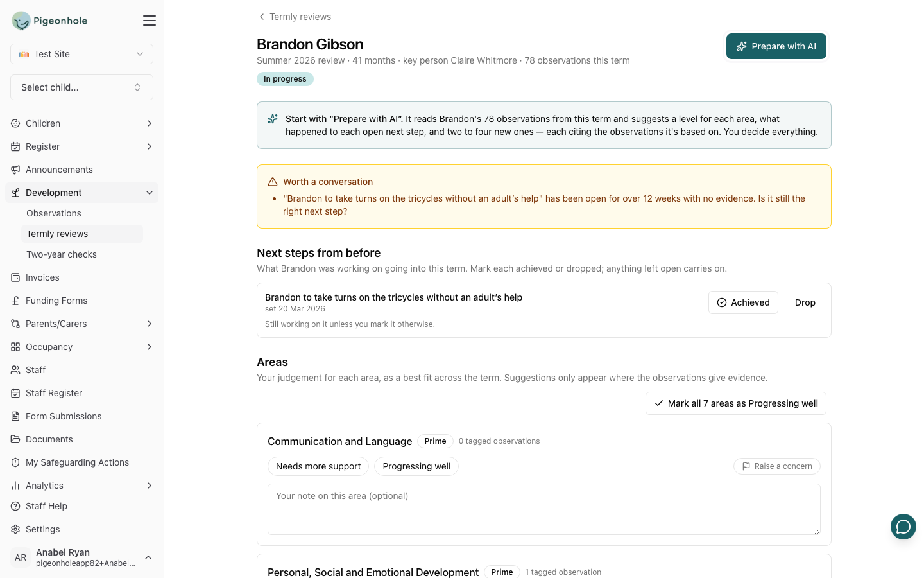The image size is (924, 578).
Task: Click the My Safeguarding Actions shield icon
Action: (15, 462)
